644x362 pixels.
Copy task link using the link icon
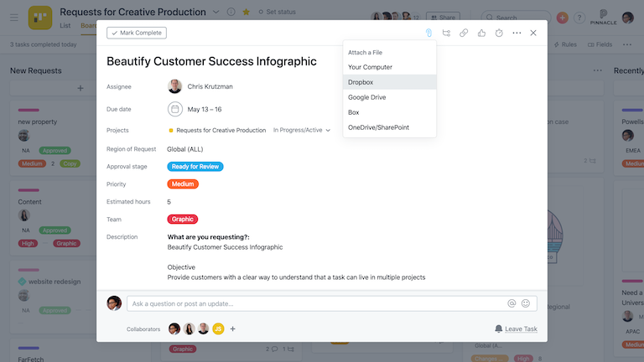464,33
